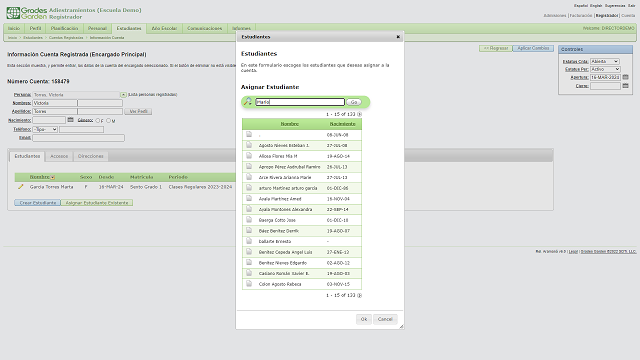Click the Regresar button
Image resolution: width=640 pixels, height=360 pixels.
[x=496, y=48]
